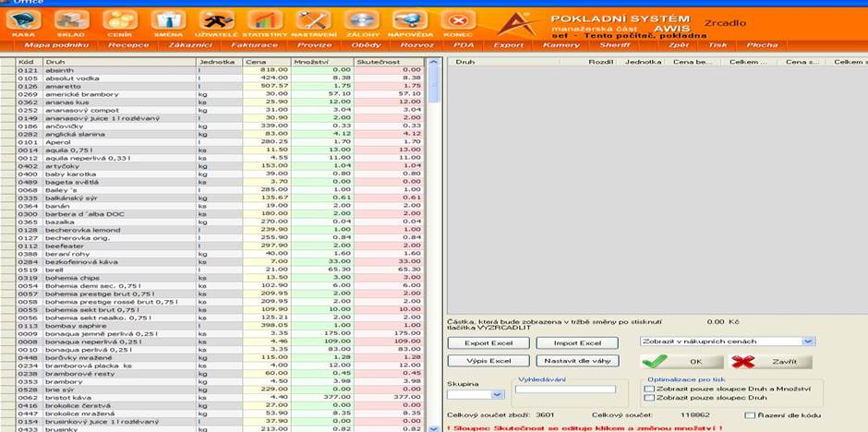Click the Zpět menu item
This screenshot has height=432, width=868.
point(679,45)
